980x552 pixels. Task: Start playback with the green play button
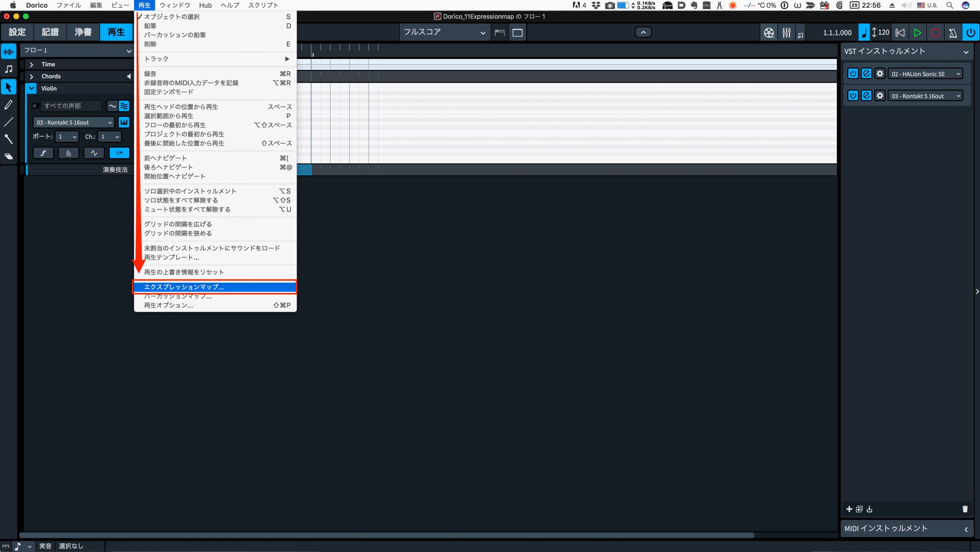918,33
